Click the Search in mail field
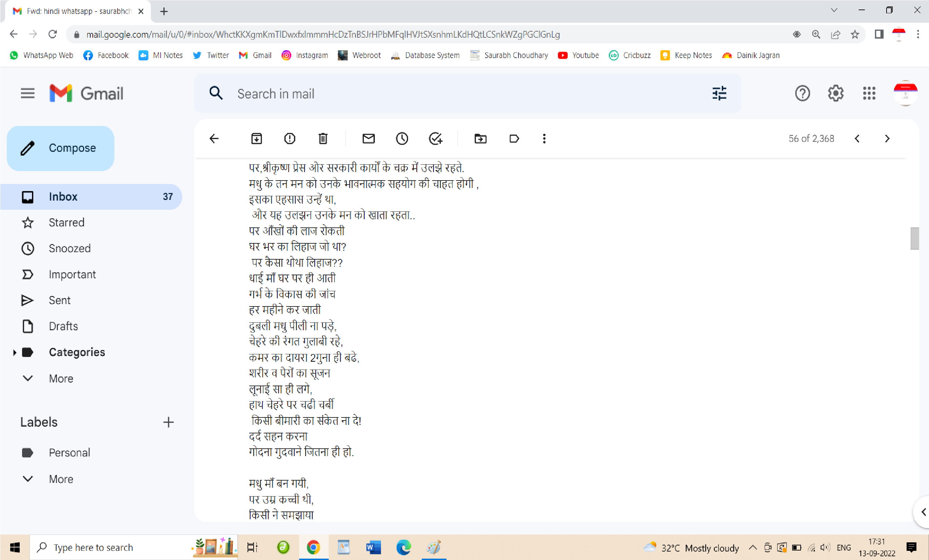The height and width of the screenshot is (560, 929). click(x=468, y=93)
